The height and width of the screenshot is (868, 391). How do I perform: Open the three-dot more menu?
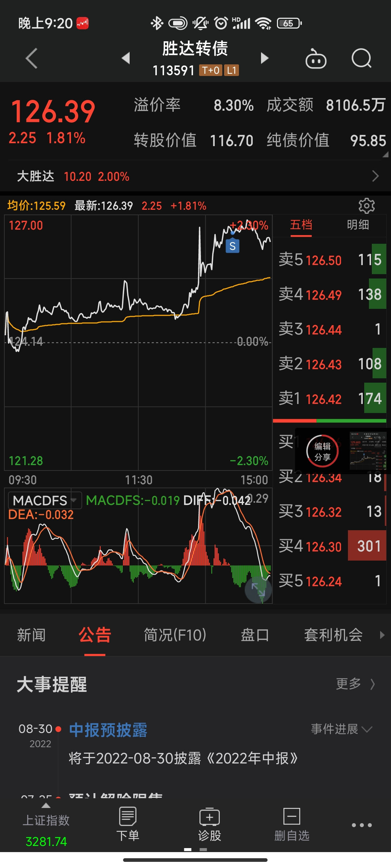coord(362,825)
